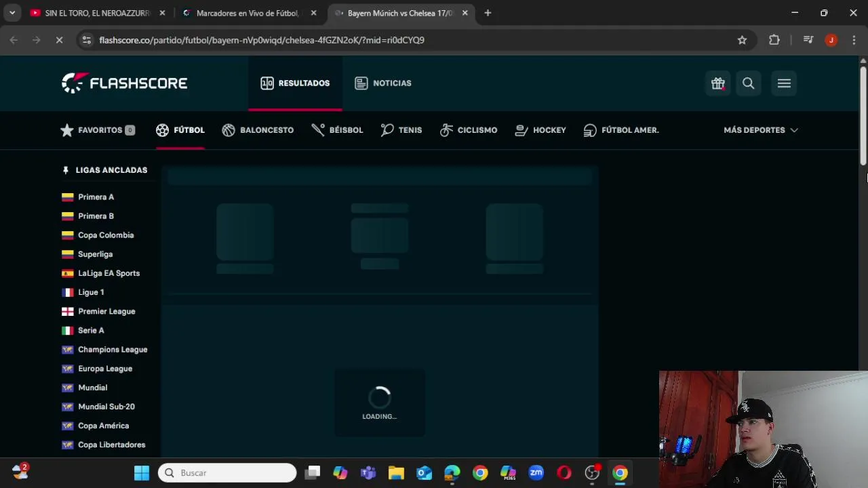Close the Bayern Múnich vs Chelsea tab
868x488 pixels.
pyautogui.click(x=465, y=13)
